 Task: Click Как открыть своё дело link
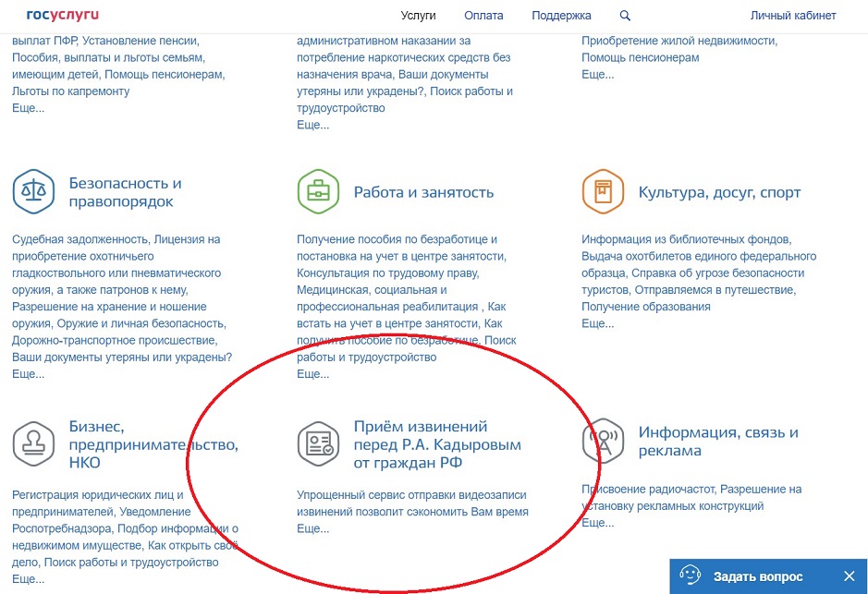(125, 553)
